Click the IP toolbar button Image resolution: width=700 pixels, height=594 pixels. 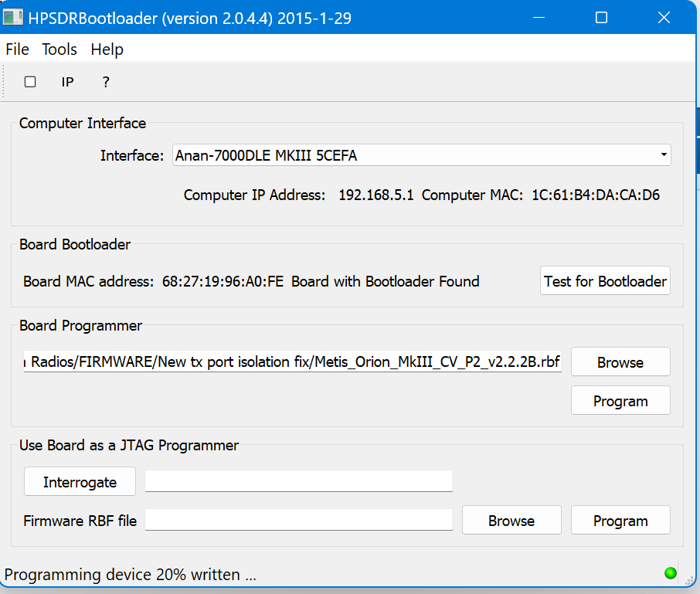67,82
